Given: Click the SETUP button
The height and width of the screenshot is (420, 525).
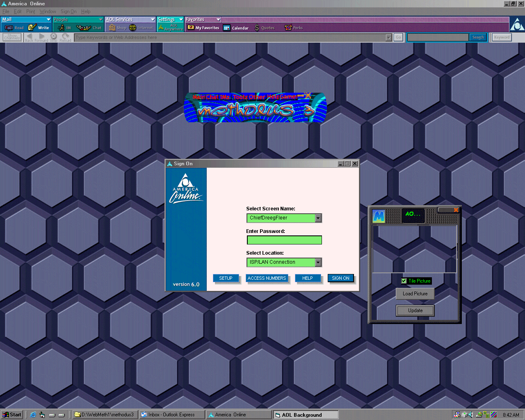Looking at the screenshot, I should tap(226, 278).
